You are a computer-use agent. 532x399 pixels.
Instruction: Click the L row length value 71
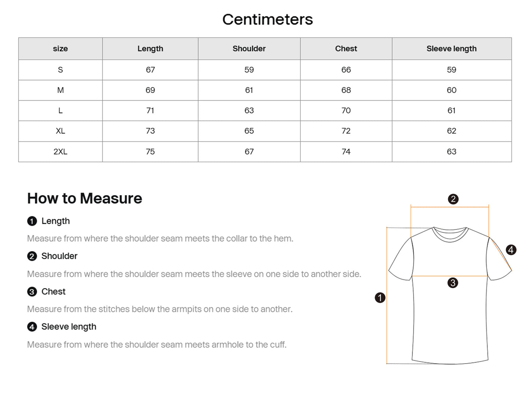[150, 111]
